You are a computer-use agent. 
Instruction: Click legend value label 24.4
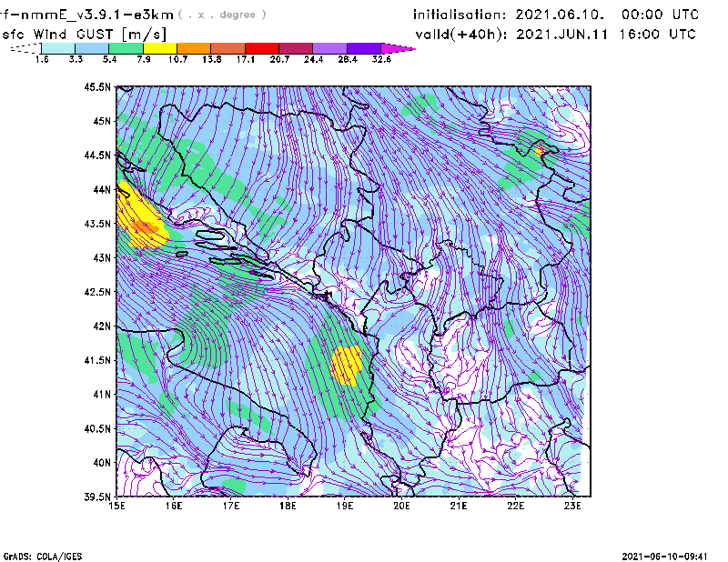313,59
